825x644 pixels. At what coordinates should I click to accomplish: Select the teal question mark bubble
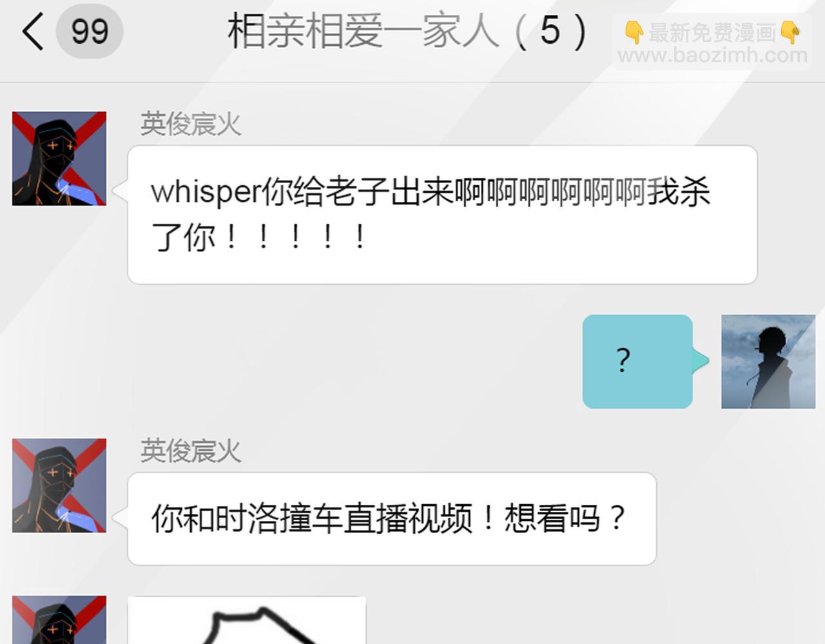637,361
